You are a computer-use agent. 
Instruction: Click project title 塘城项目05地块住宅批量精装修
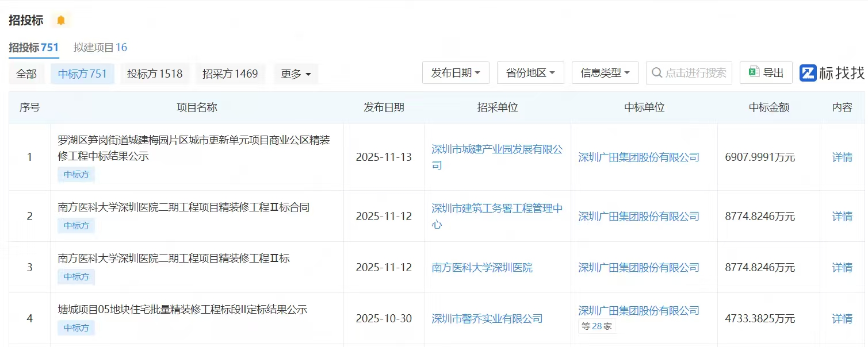click(x=182, y=310)
